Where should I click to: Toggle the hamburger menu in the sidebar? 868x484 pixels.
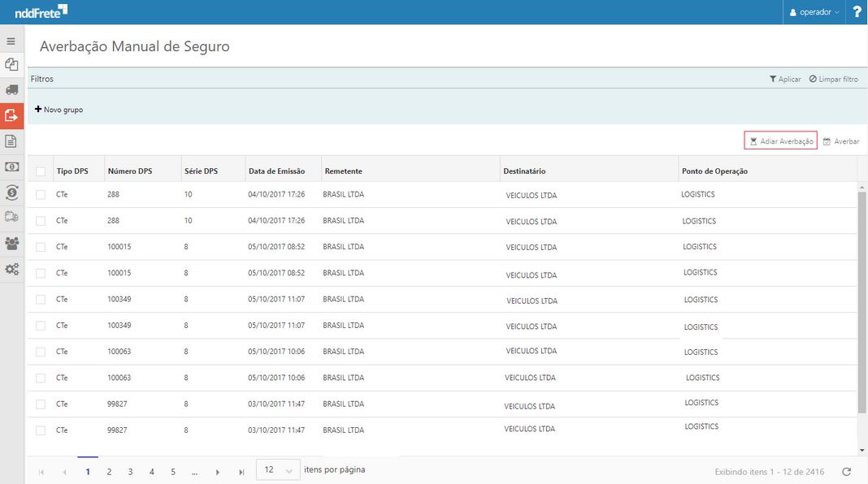(11, 41)
